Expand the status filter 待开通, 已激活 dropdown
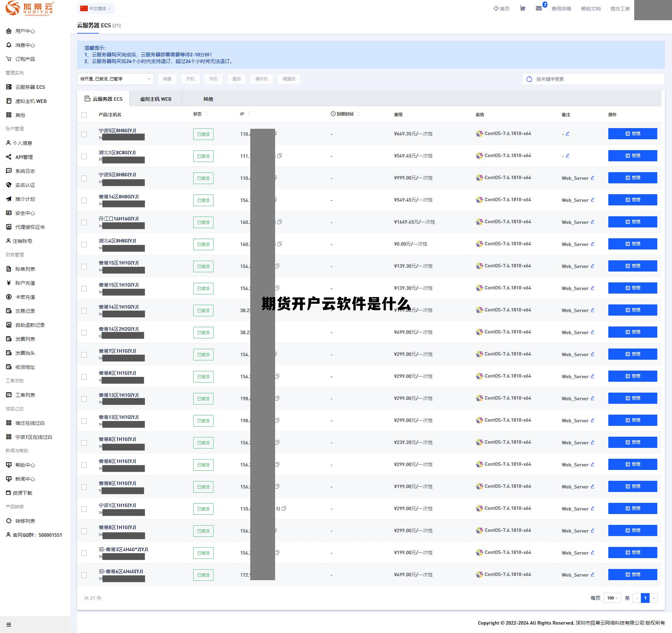This screenshot has width=672, height=633. tap(115, 79)
